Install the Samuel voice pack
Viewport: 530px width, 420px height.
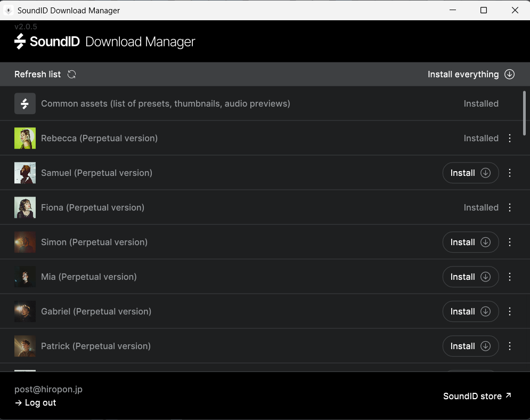470,173
